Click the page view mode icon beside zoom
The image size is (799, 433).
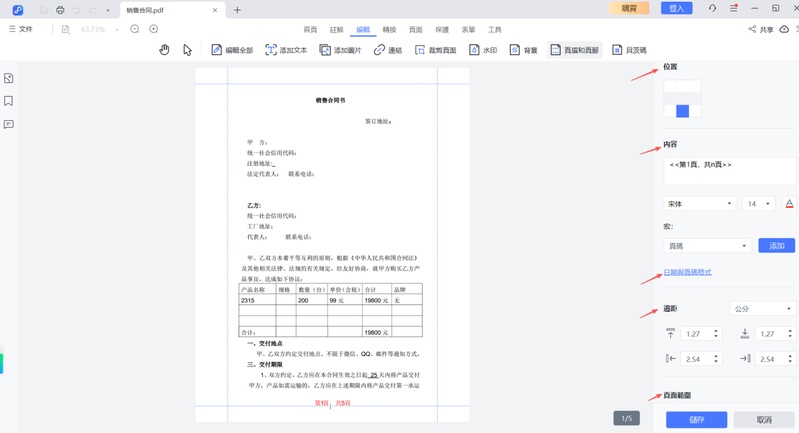[65, 29]
